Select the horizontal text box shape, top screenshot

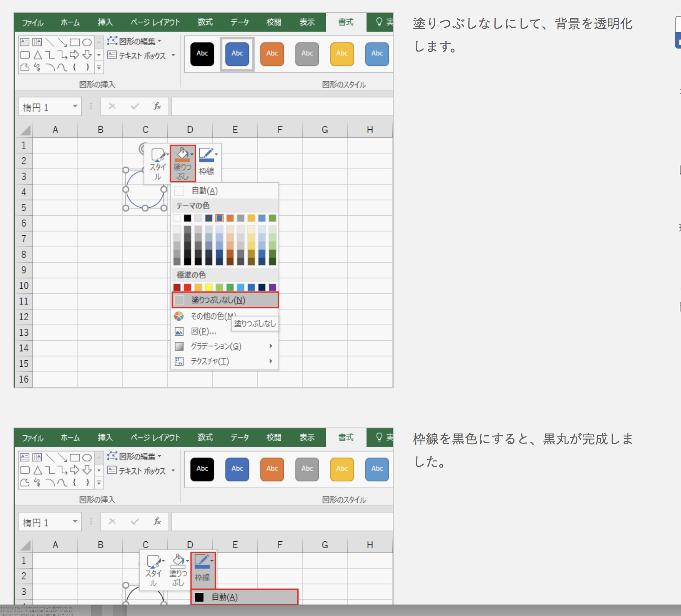click(25, 42)
